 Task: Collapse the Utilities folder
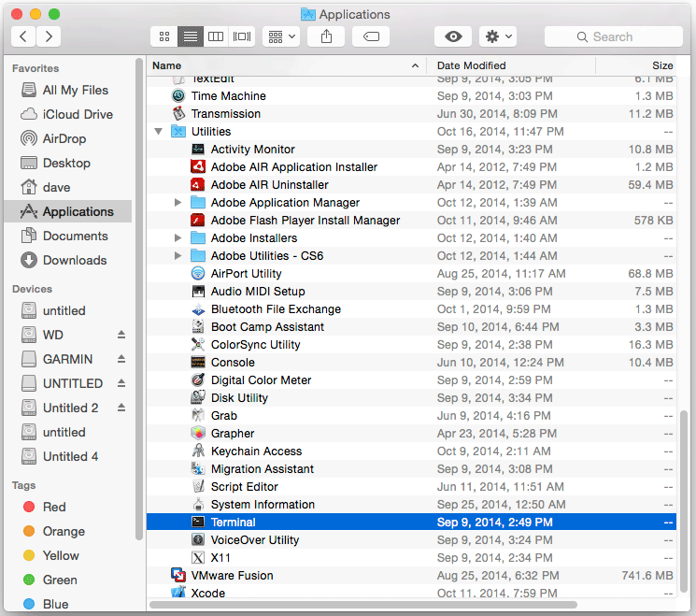(x=159, y=132)
